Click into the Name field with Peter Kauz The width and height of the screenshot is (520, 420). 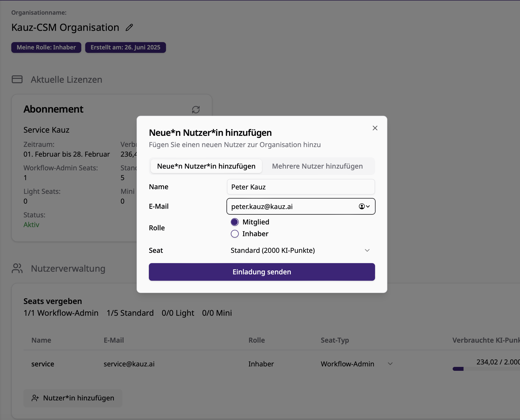301,187
